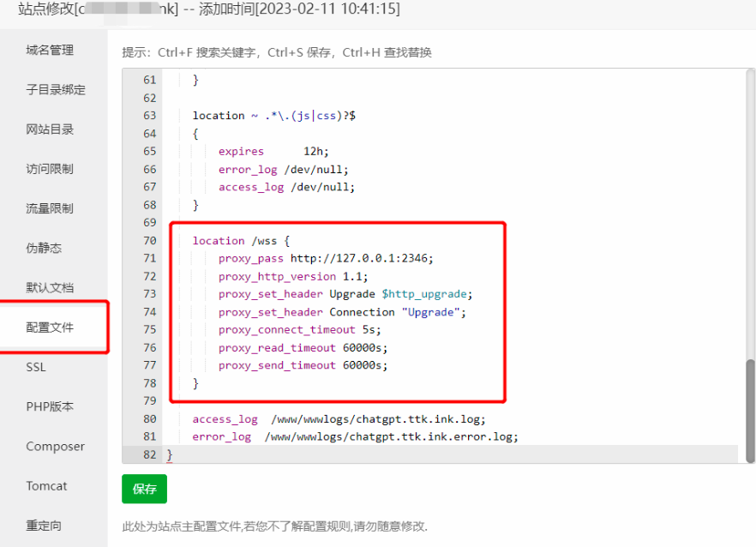Click line number 70 in the editor
Image resolution: width=756 pixels, height=547 pixels.
coord(147,240)
